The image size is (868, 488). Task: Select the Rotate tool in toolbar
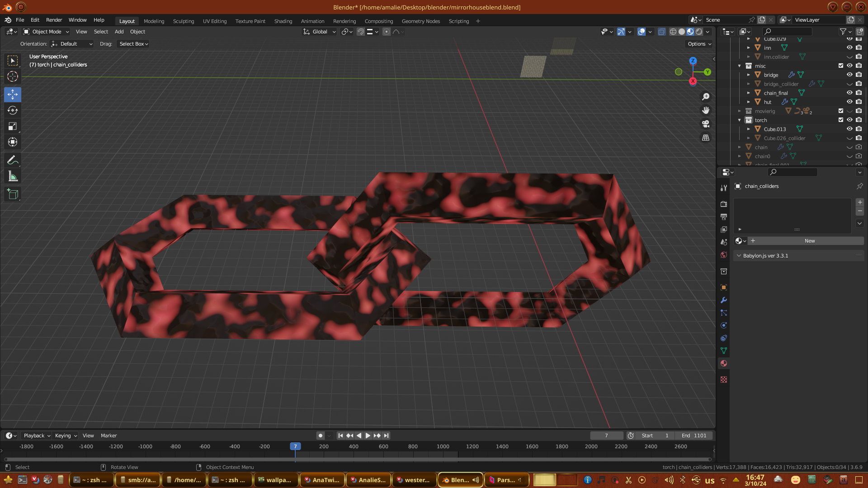[13, 111]
